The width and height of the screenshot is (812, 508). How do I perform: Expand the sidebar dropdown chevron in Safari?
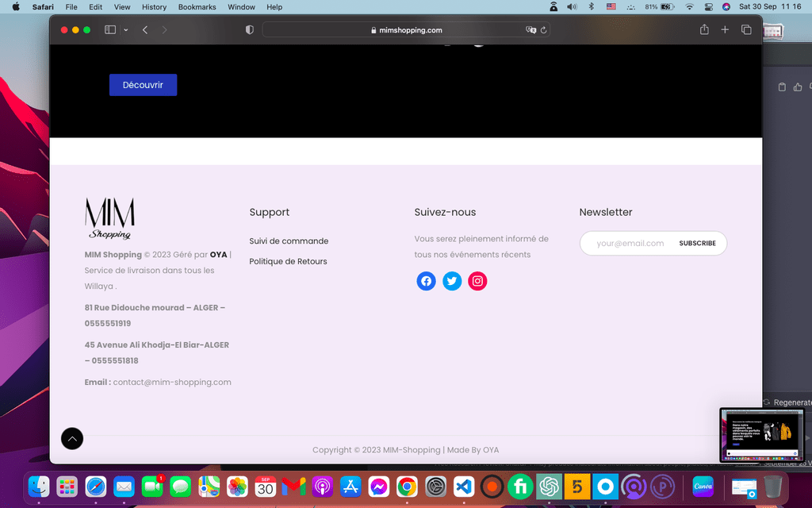[126, 30]
